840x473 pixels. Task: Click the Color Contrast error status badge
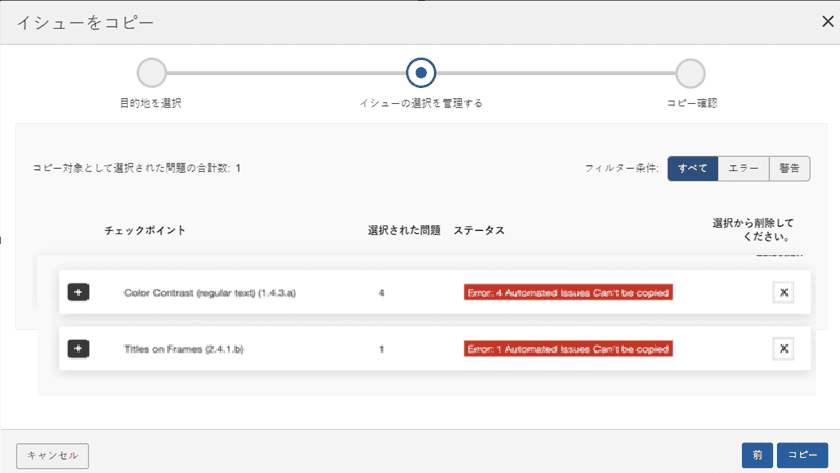click(x=567, y=293)
